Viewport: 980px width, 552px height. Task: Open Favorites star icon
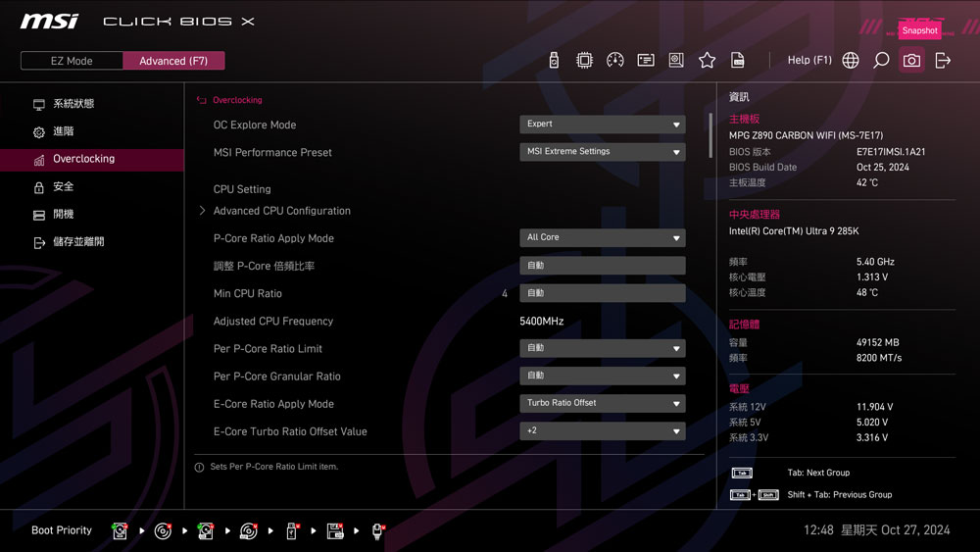pyautogui.click(x=707, y=61)
